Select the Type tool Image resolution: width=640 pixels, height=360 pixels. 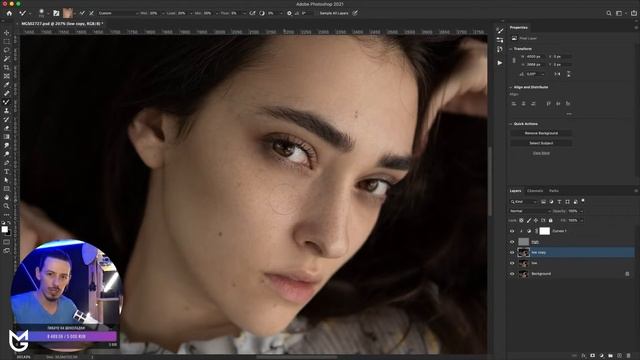[x=7, y=171]
